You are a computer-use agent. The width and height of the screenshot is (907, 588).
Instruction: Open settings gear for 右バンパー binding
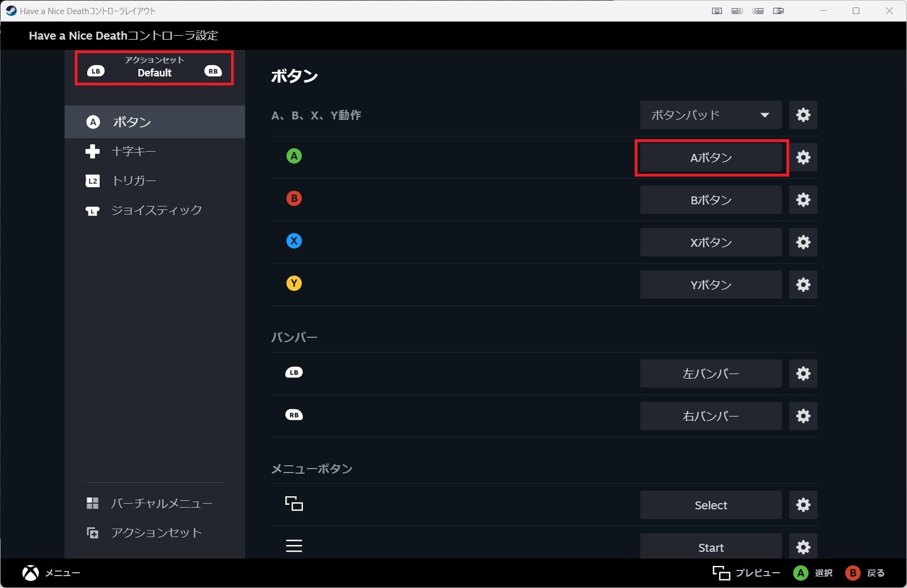(x=803, y=416)
